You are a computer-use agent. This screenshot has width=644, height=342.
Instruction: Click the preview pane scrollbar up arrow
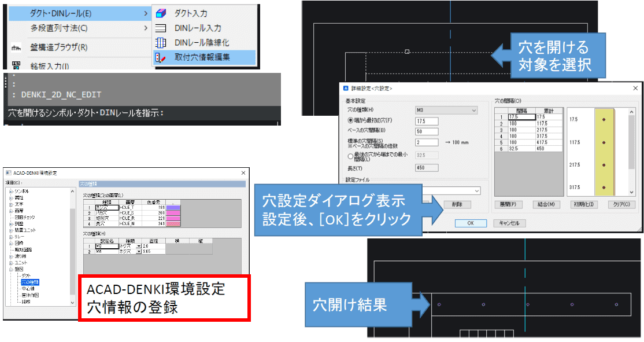(631, 112)
